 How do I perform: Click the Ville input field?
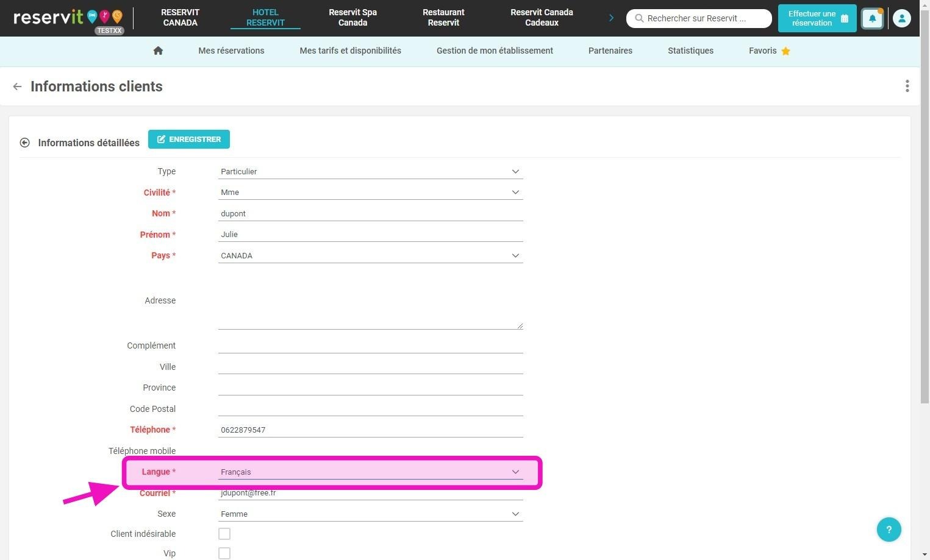[371, 367]
